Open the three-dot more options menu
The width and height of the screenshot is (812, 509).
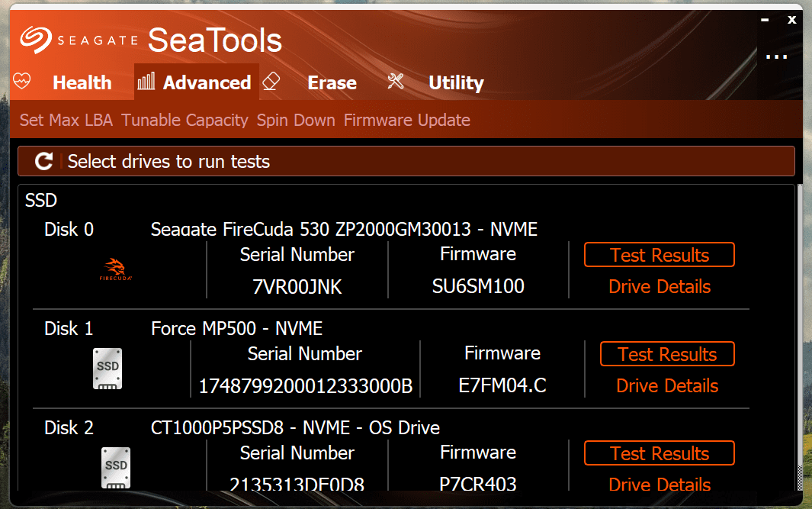click(x=776, y=56)
